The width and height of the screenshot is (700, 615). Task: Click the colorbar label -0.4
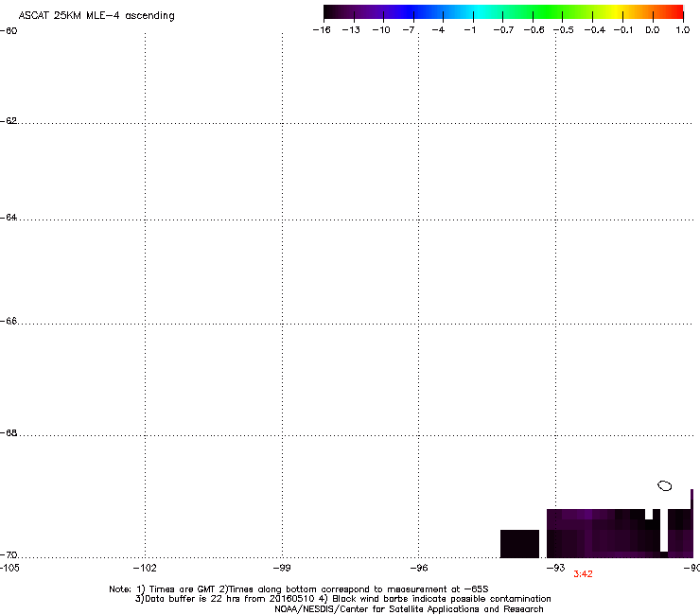pyautogui.click(x=595, y=30)
